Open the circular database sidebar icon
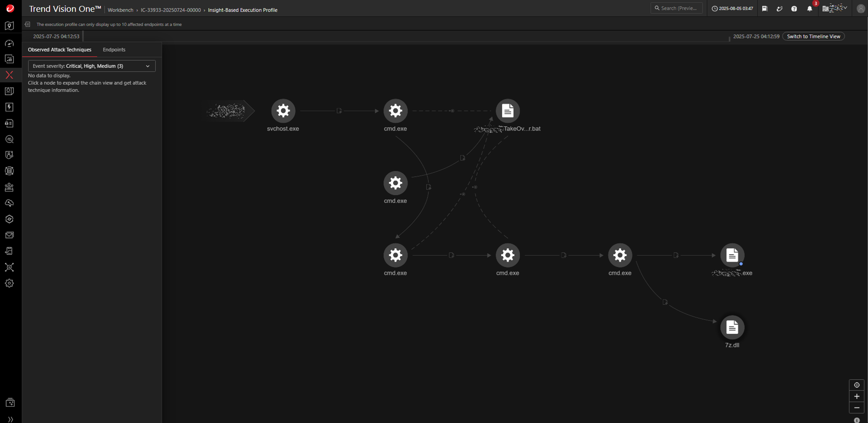The height and width of the screenshot is (423, 868). coord(10,171)
